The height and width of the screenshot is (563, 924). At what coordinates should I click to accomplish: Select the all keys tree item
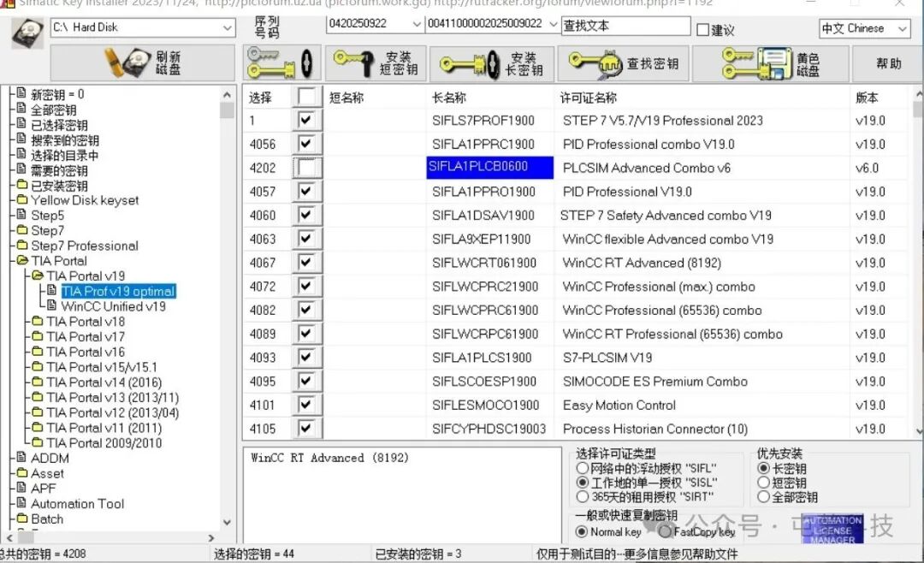(53, 110)
